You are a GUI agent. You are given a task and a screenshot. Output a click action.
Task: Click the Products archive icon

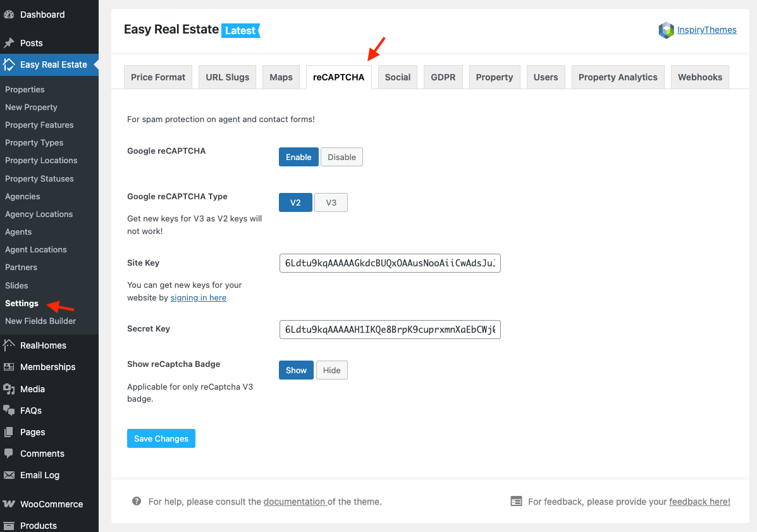pyautogui.click(x=9, y=526)
